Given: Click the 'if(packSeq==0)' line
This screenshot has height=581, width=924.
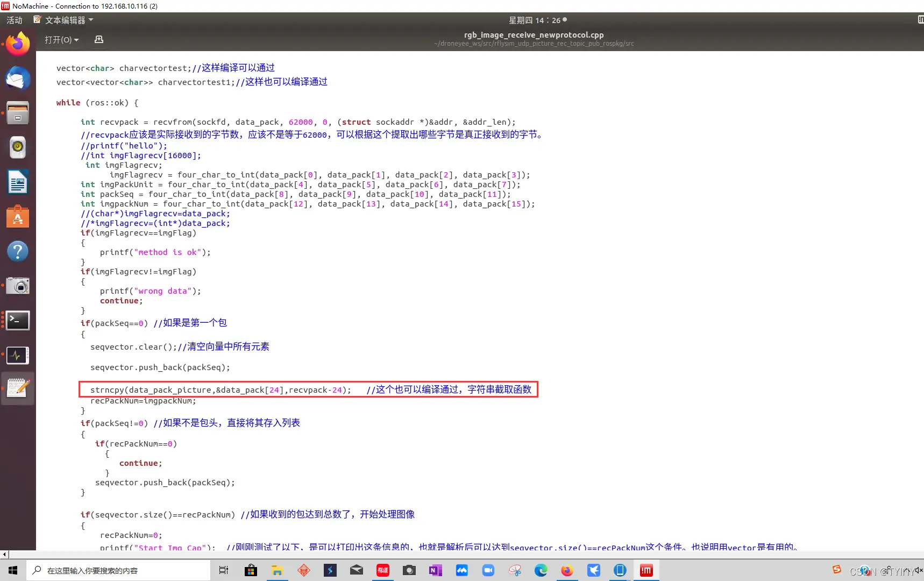Looking at the screenshot, I should [154, 323].
